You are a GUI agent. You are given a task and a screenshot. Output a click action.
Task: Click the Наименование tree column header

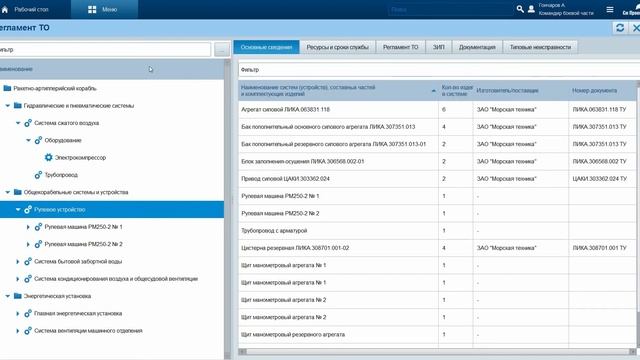click(112, 69)
